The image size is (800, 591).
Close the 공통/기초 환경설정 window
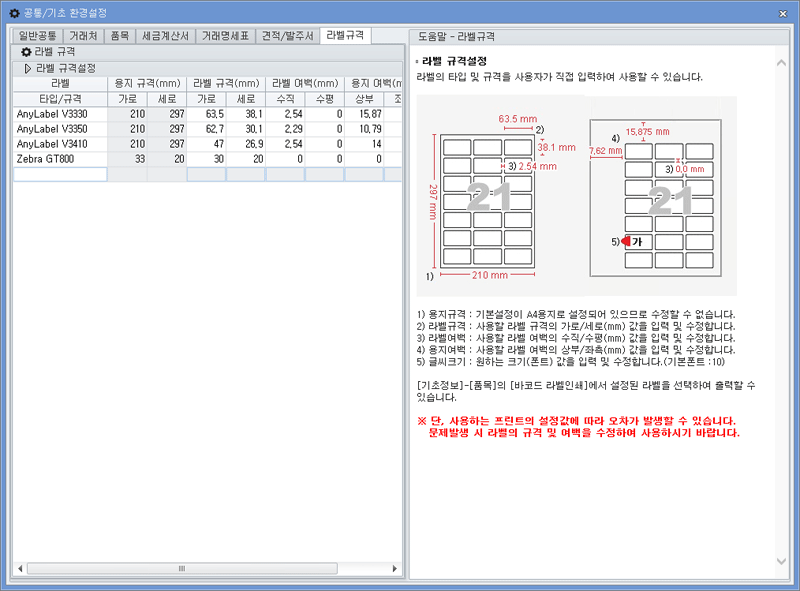click(x=785, y=13)
